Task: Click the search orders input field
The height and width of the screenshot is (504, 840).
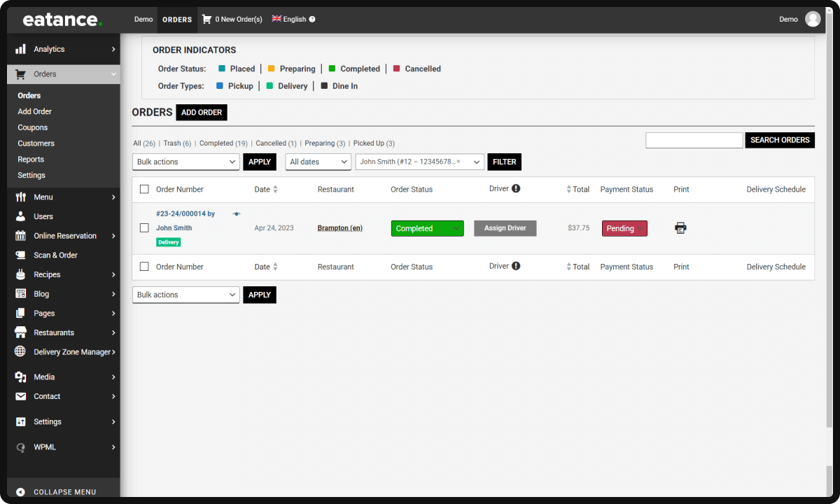Action: (694, 140)
